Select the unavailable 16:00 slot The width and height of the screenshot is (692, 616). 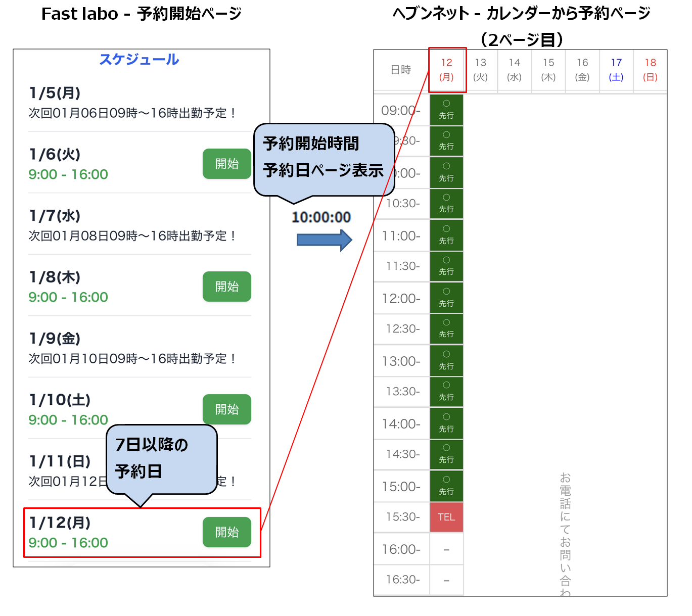click(x=447, y=549)
